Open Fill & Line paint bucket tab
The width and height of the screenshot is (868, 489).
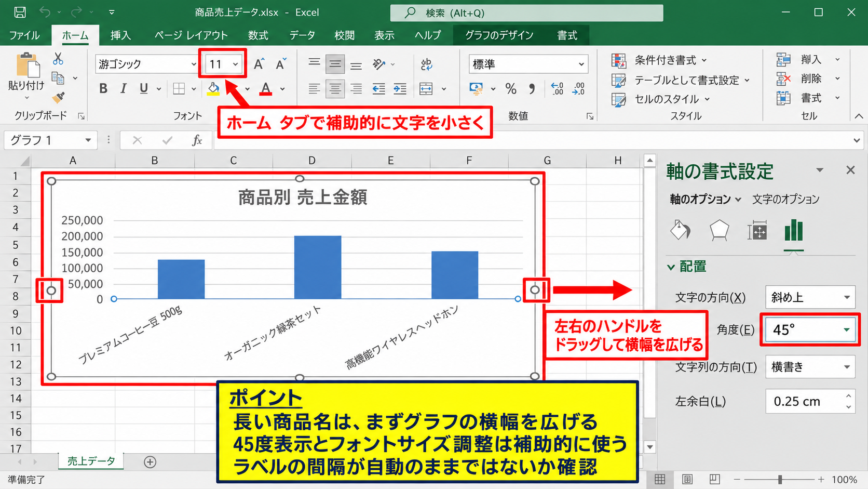pos(680,230)
